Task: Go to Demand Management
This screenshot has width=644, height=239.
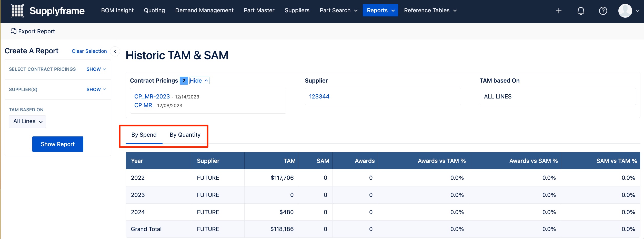Action: pos(204,10)
